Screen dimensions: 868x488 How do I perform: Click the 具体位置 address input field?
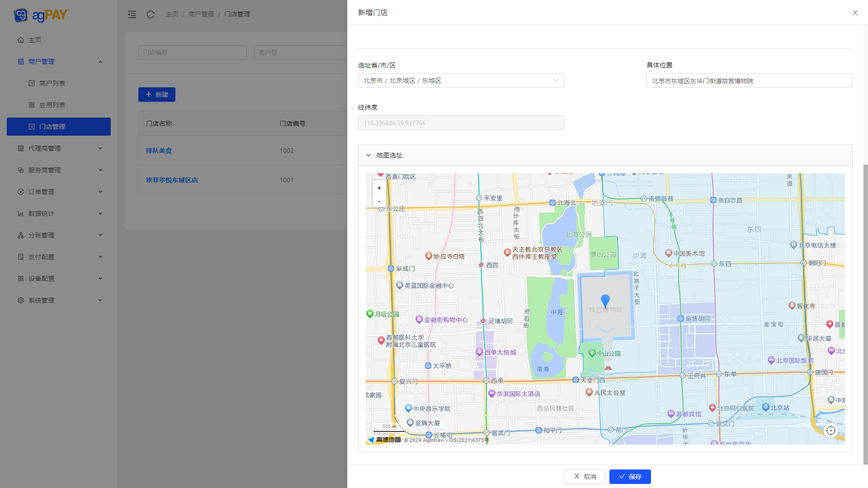click(749, 81)
